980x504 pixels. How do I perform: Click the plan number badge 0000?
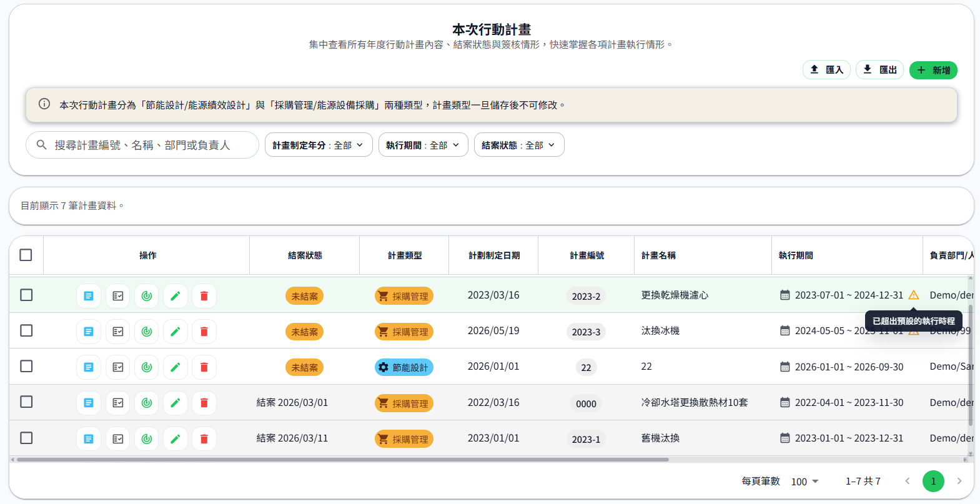(x=586, y=403)
